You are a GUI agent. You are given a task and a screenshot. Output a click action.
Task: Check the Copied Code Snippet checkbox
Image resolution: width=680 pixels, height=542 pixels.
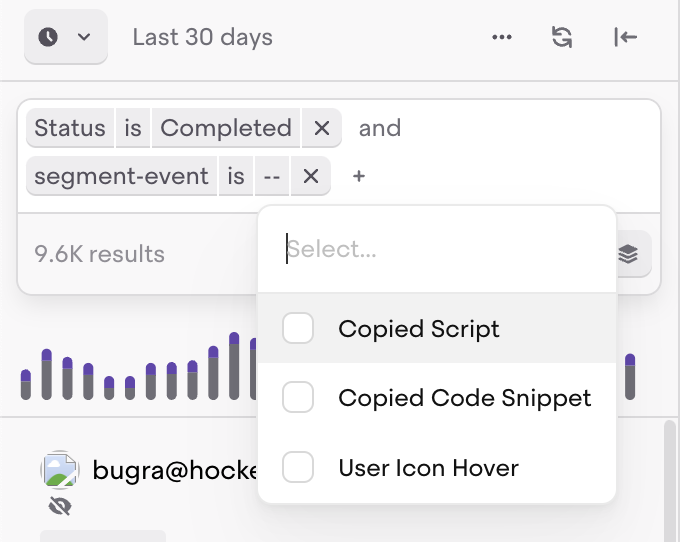(298, 398)
